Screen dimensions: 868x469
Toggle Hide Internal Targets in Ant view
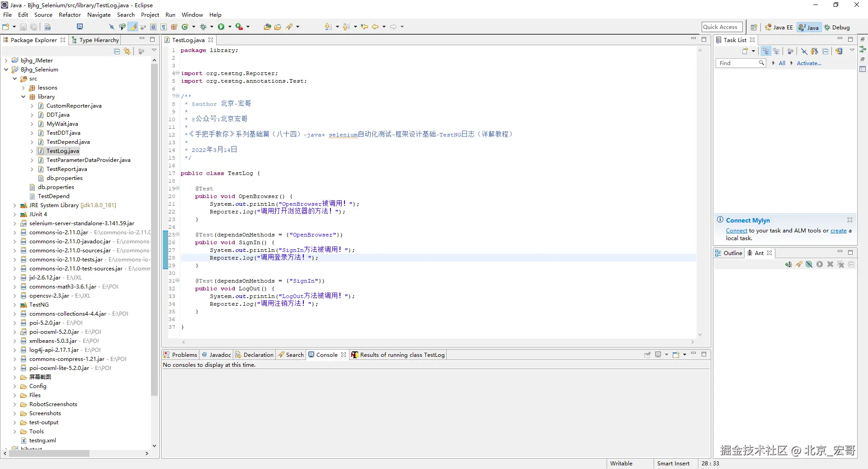point(809,265)
